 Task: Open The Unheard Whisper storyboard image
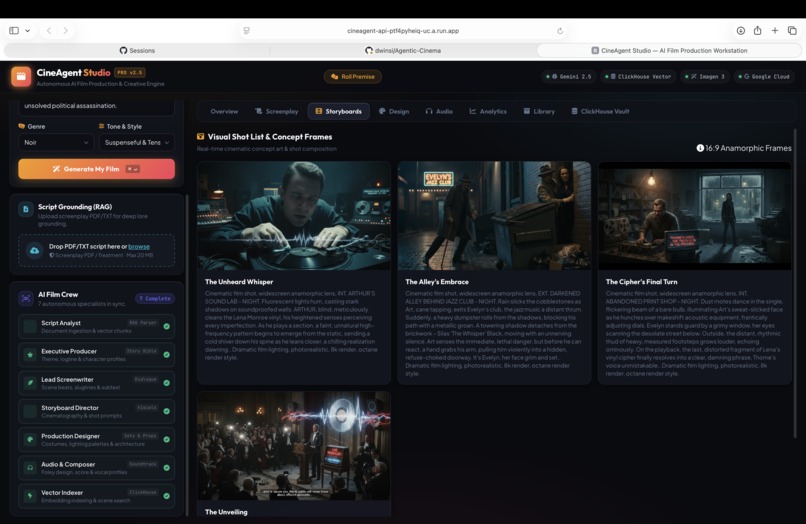(294, 216)
